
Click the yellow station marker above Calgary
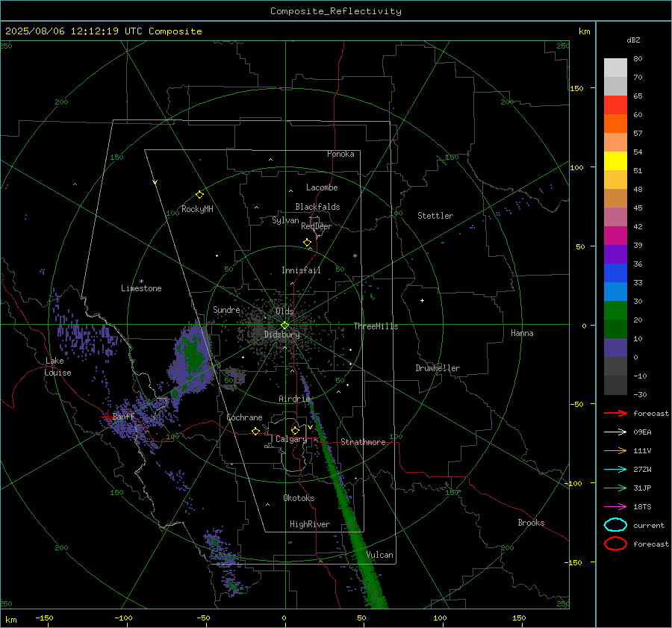[x=295, y=430]
